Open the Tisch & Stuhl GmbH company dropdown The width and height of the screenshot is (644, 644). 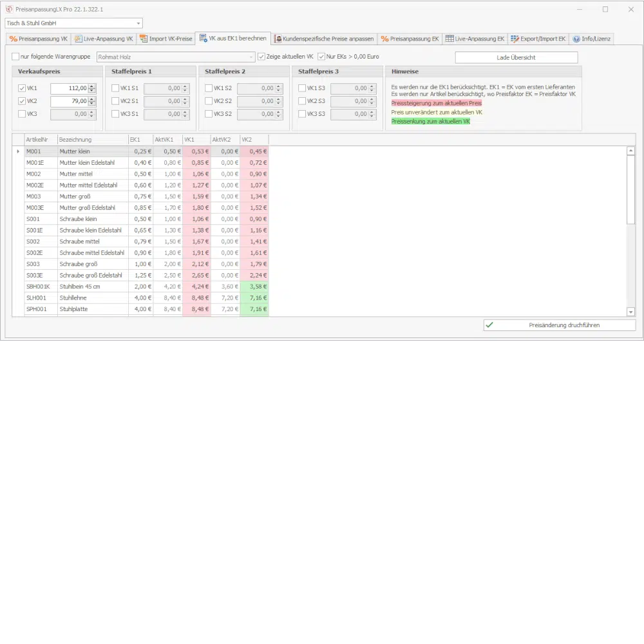(x=138, y=23)
